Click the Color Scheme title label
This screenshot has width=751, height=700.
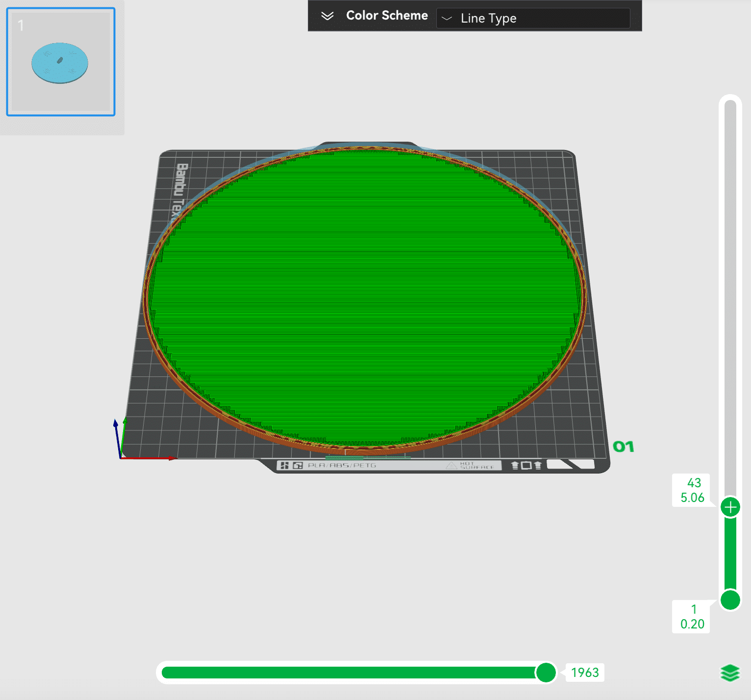[387, 16]
